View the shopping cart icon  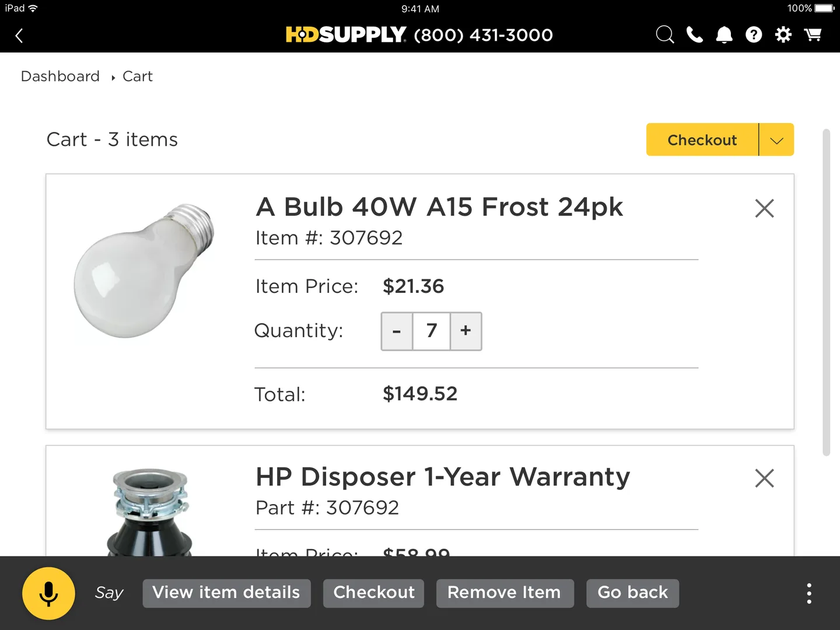(x=813, y=34)
